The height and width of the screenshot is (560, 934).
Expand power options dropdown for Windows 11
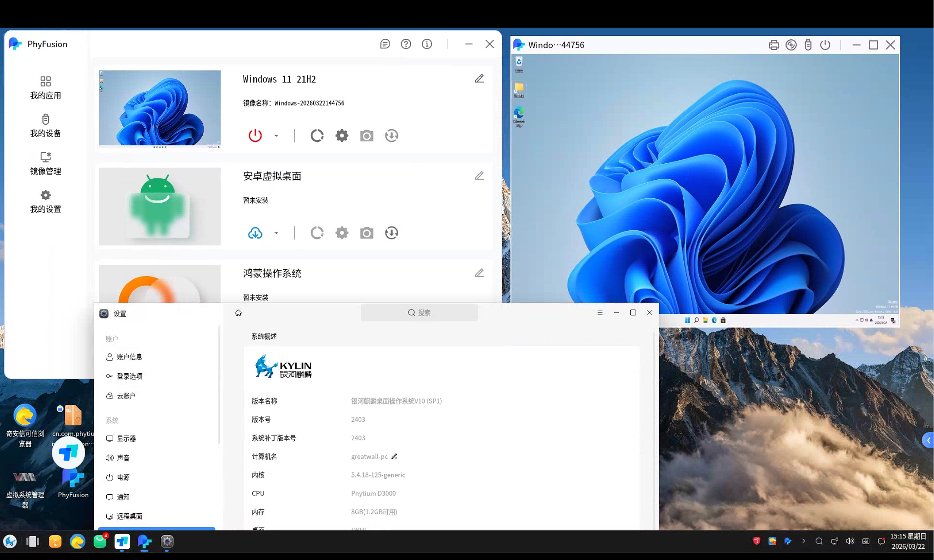276,136
